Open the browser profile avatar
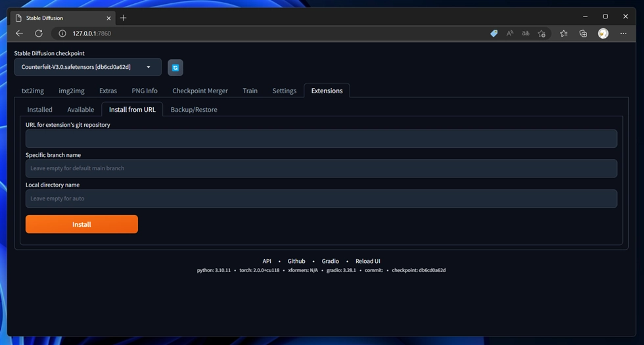Viewport: 644px width, 345px height. pyautogui.click(x=603, y=34)
